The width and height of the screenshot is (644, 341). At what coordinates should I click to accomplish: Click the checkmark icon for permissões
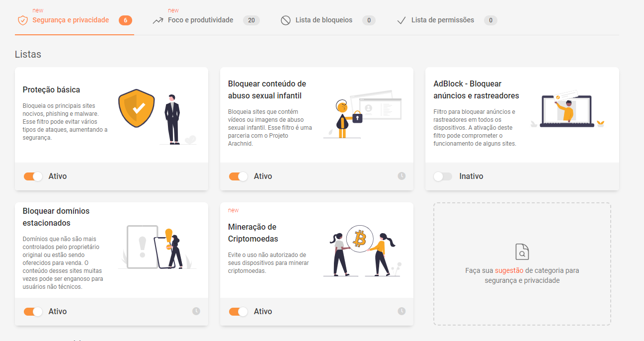click(402, 21)
